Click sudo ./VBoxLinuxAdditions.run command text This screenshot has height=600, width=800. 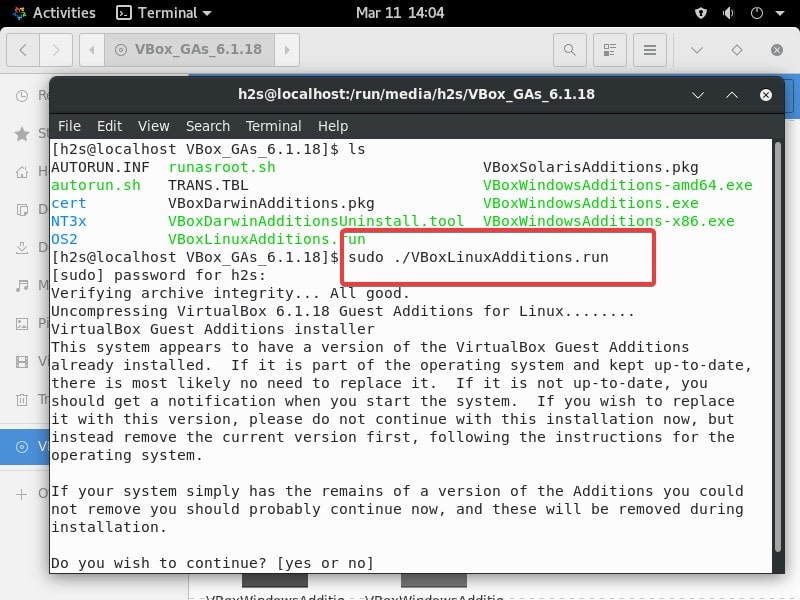[479, 257]
